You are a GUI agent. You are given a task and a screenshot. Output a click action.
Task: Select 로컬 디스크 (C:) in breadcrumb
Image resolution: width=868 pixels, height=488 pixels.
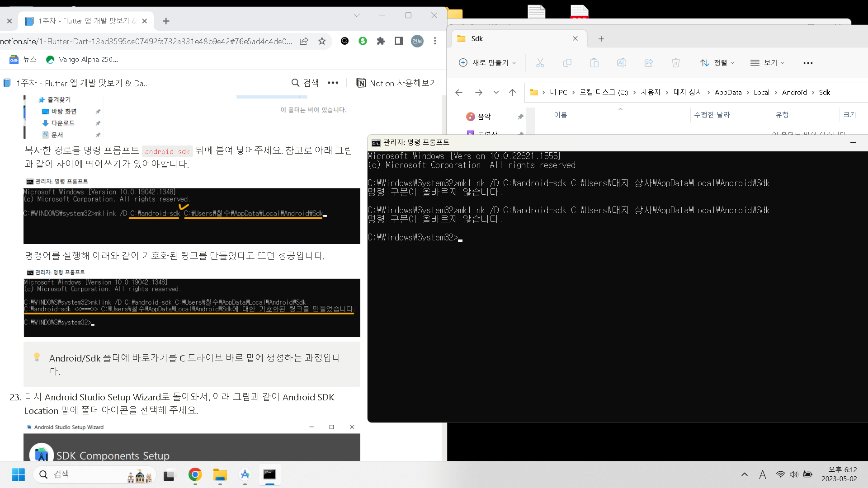pos(604,93)
